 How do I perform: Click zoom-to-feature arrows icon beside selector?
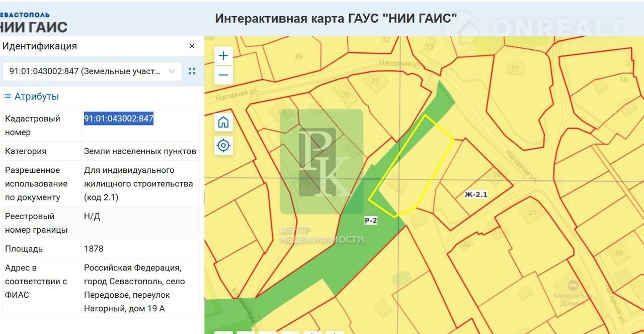[x=192, y=71]
